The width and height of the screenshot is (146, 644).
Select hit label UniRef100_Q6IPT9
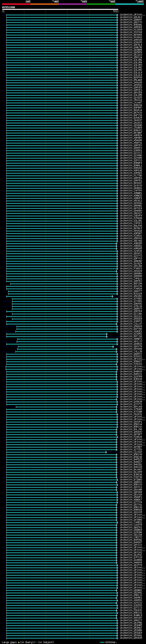(x=131, y=565)
